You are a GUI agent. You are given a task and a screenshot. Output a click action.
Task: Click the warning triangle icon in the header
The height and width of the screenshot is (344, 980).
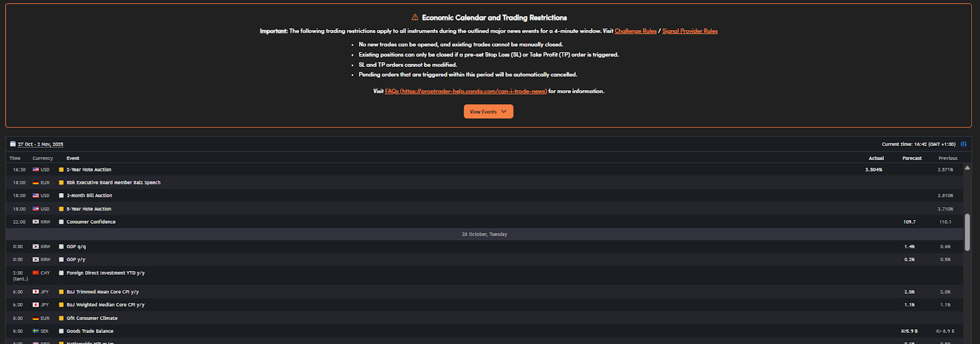(415, 17)
